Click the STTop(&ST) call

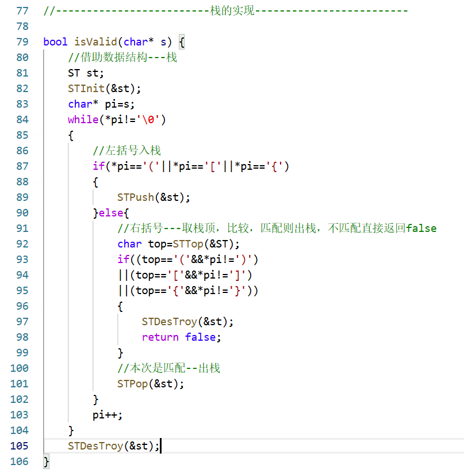[203, 244]
